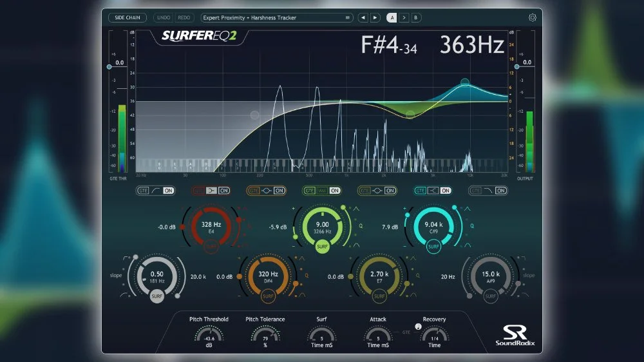Click wide Q icon below cyan band
This screenshot has height=362, width=644.
coord(468,245)
